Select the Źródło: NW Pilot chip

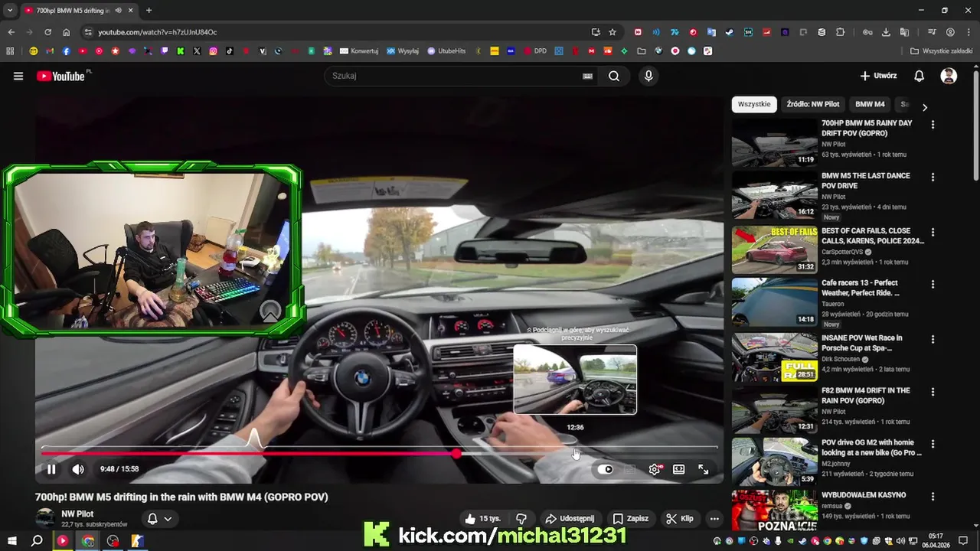813,104
